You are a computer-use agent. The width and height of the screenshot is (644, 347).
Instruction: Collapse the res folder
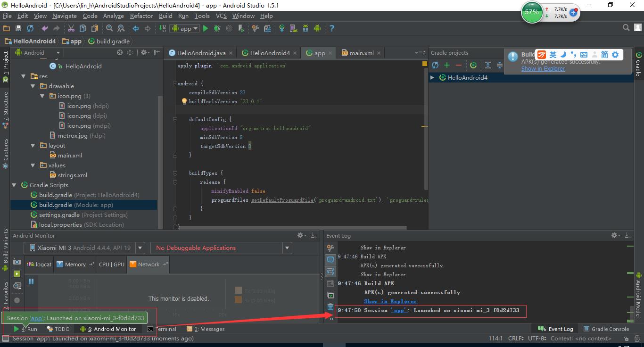pyautogui.click(x=23, y=76)
